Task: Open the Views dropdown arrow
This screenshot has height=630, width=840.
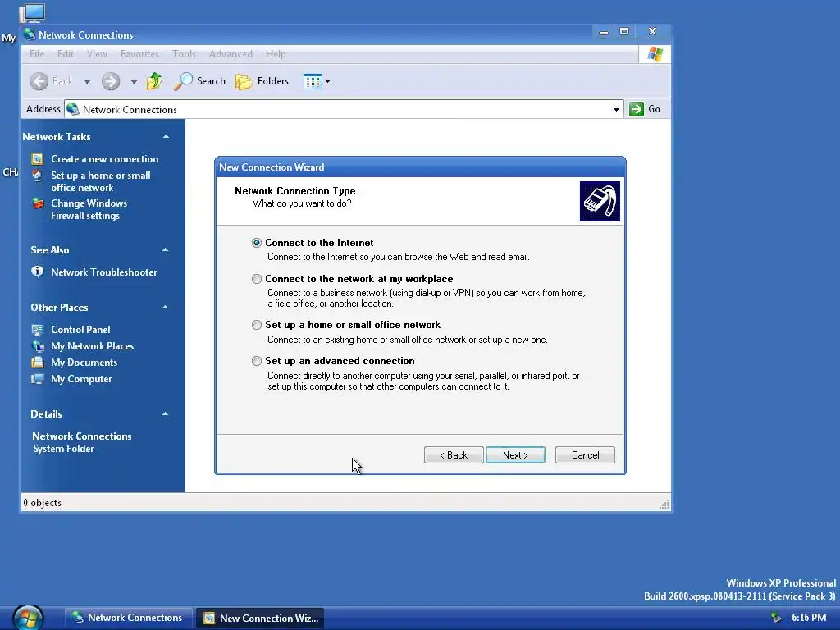Action: coord(328,81)
